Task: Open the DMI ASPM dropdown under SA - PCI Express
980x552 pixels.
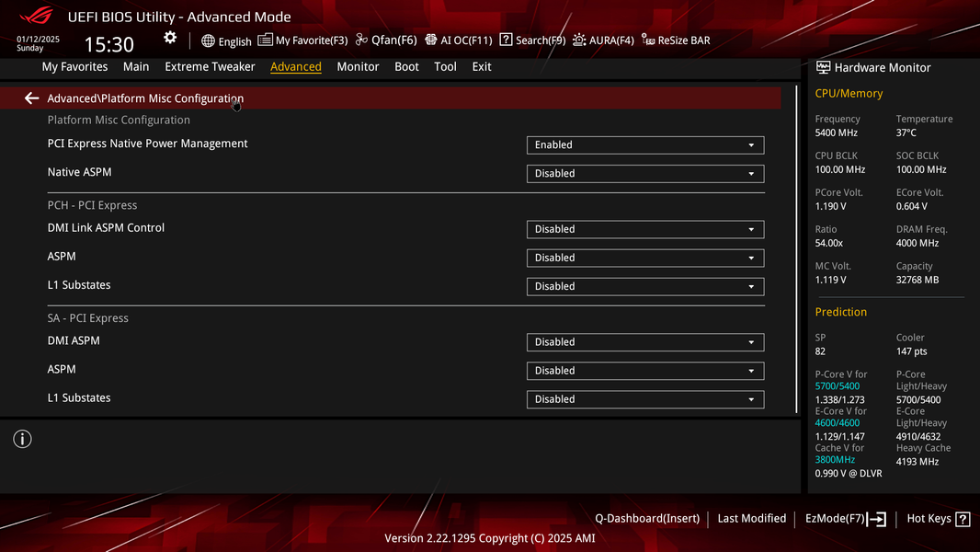Action: coord(645,342)
